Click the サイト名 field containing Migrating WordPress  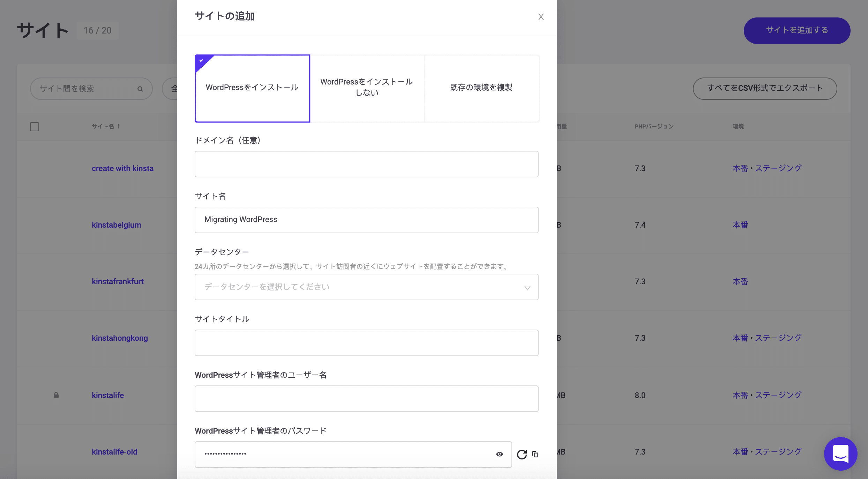(x=366, y=220)
